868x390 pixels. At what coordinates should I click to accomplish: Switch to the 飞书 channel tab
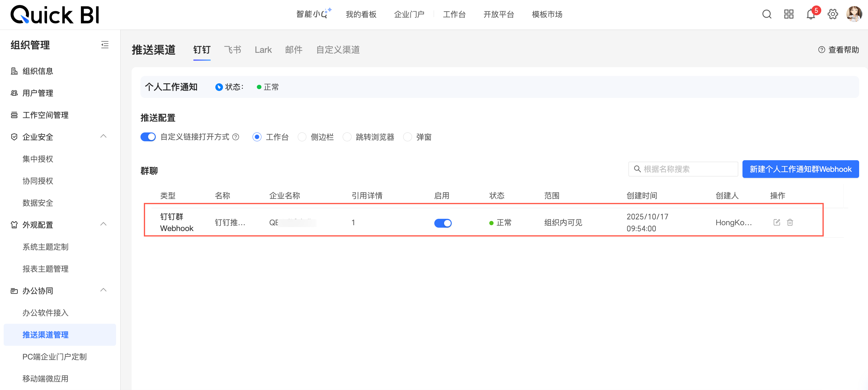tap(232, 50)
